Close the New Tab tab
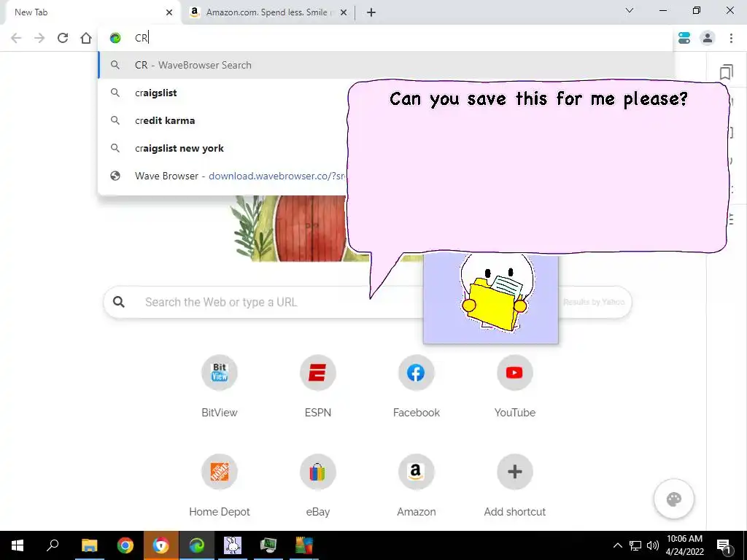Image resolution: width=747 pixels, height=560 pixels. coord(169,13)
